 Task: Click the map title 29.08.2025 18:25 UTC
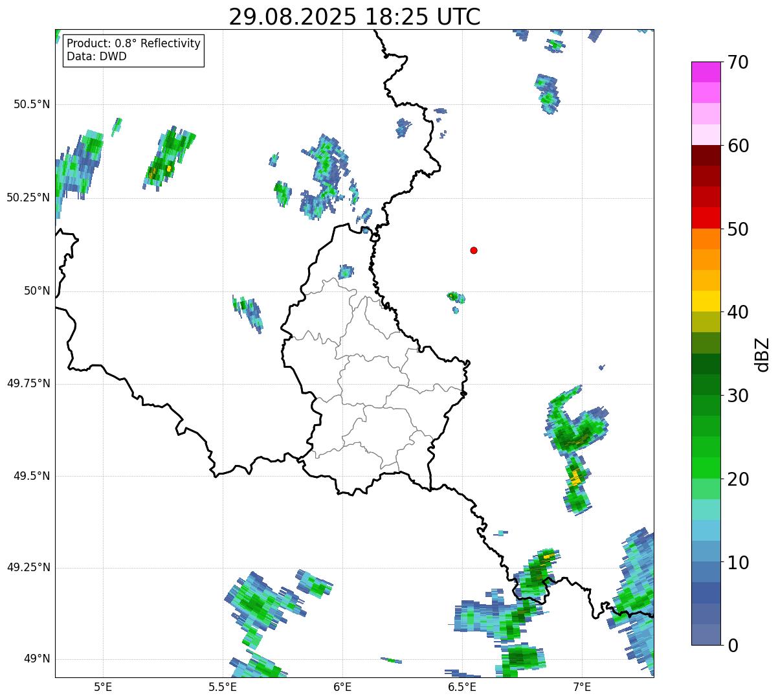(x=355, y=17)
